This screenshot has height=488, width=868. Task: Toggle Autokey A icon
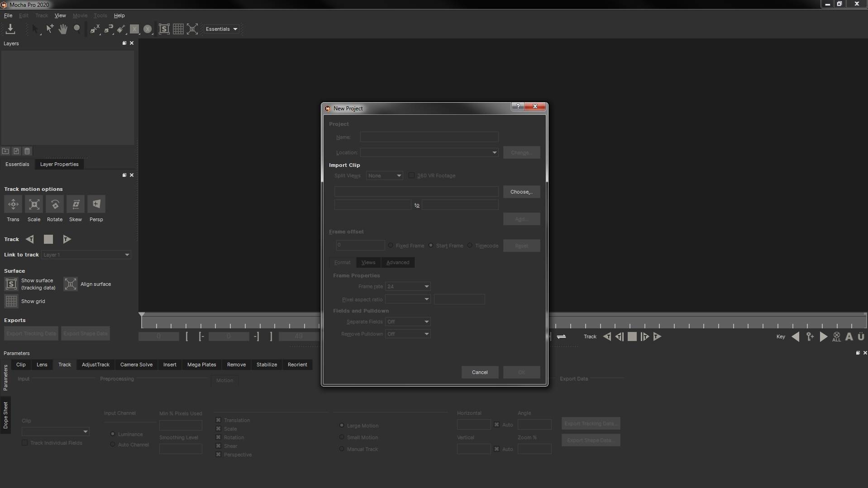pos(849,336)
